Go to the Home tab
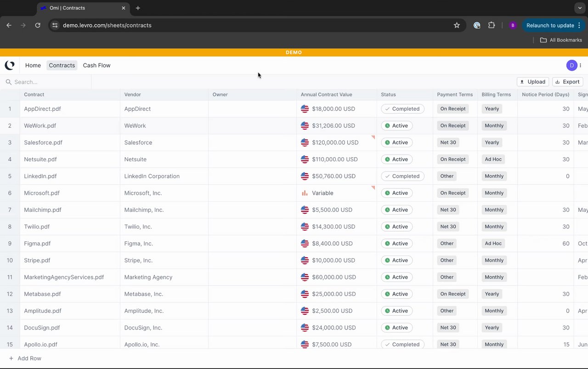This screenshot has height=369, width=588. [x=33, y=65]
